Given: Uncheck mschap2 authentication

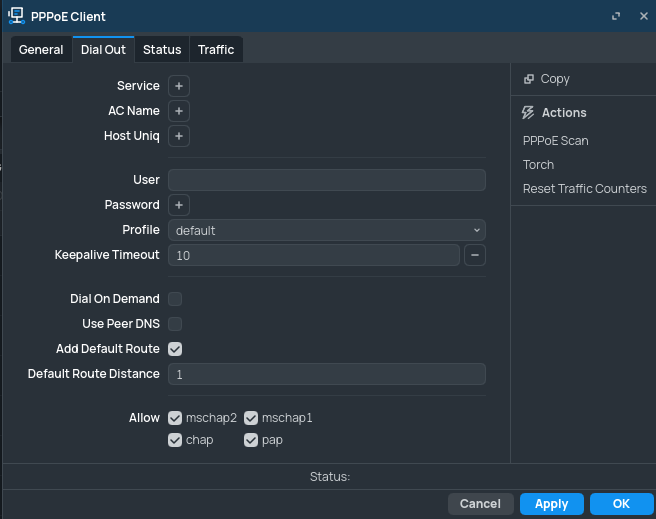Looking at the screenshot, I should tap(175, 418).
